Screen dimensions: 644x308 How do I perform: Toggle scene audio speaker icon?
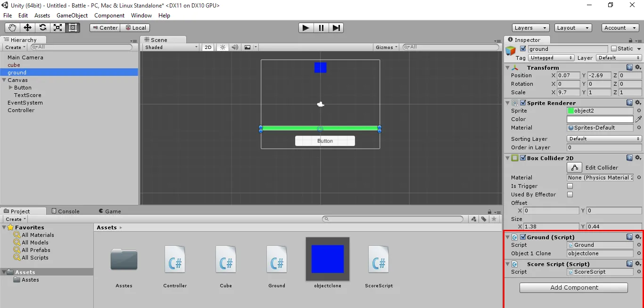point(235,47)
